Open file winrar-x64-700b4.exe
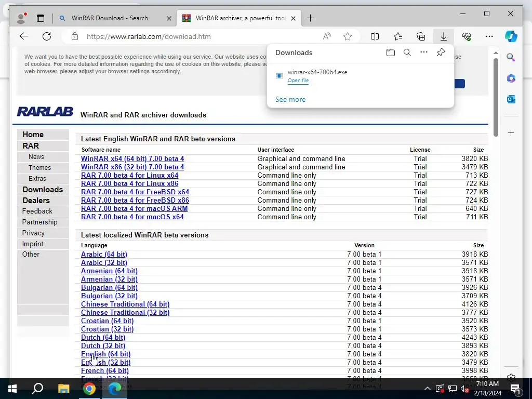The width and height of the screenshot is (532, 399). pos(298,81)
